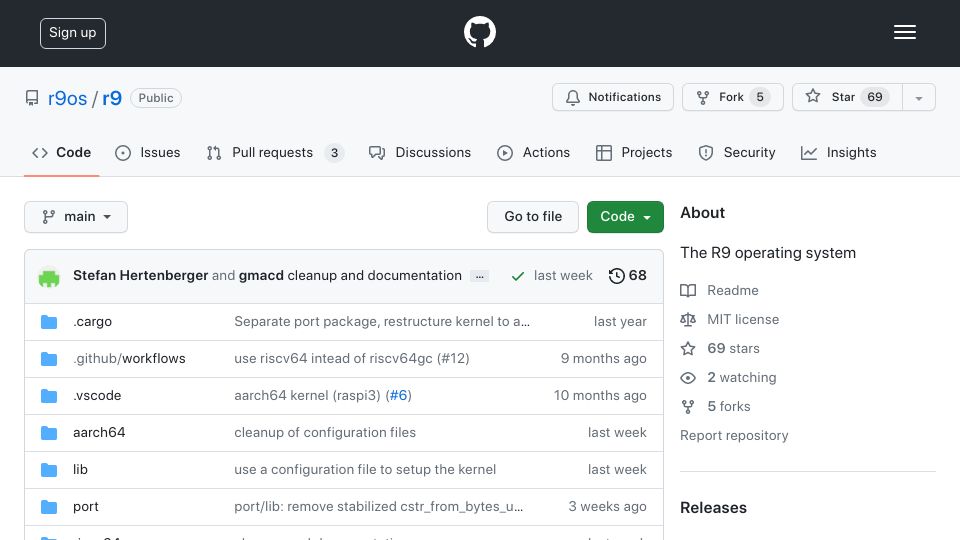Open the 'use a configuration file' commit message
This screenshot has width=960, height=540.
pyautogui.click(x=365, y=470)
